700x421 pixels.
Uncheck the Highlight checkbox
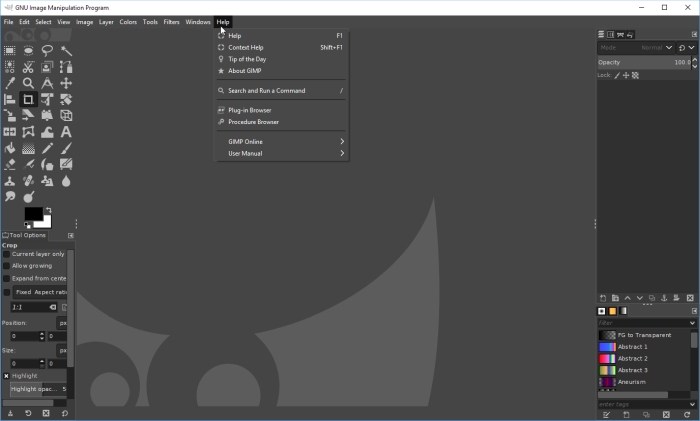coord(6,376)
